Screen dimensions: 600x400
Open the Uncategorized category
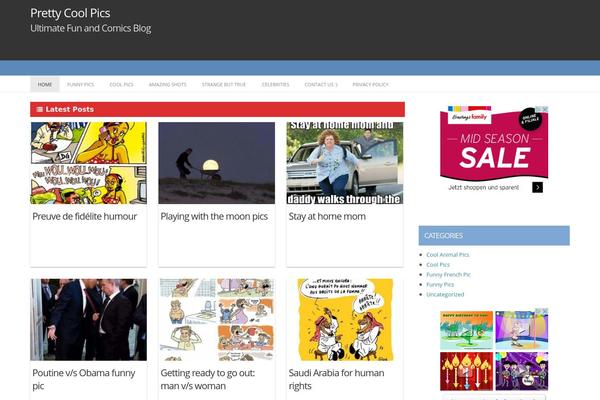(x=445, y=294)
